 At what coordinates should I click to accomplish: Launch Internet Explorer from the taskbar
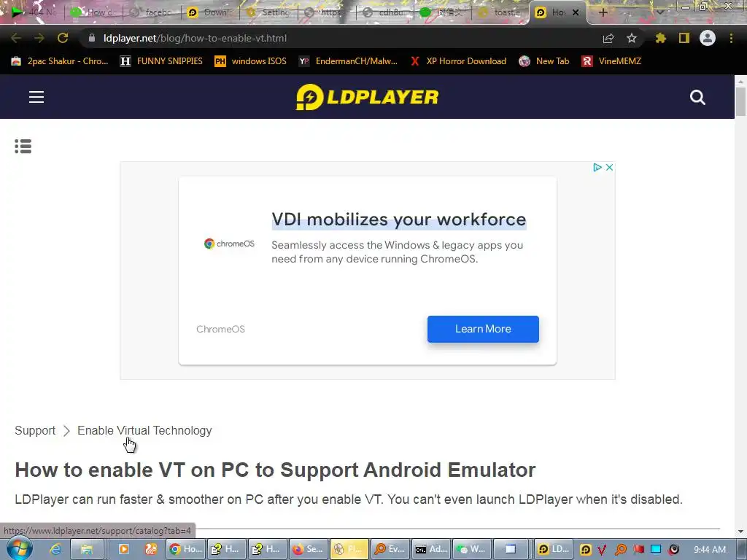coord(55,549)
